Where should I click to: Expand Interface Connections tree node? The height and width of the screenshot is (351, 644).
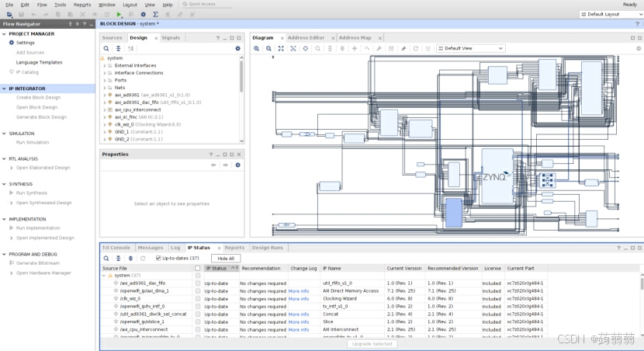click(x=105, y=73)
